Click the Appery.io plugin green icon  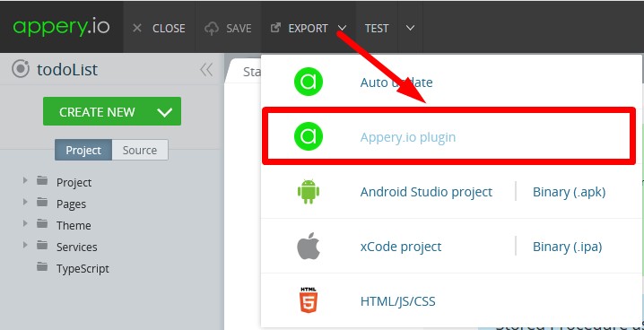pyautogui.click(x=309, y=136)
